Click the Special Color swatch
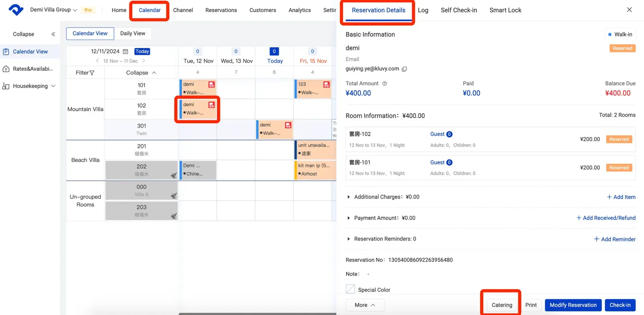 pyautogui.click(x=351, y=289)
